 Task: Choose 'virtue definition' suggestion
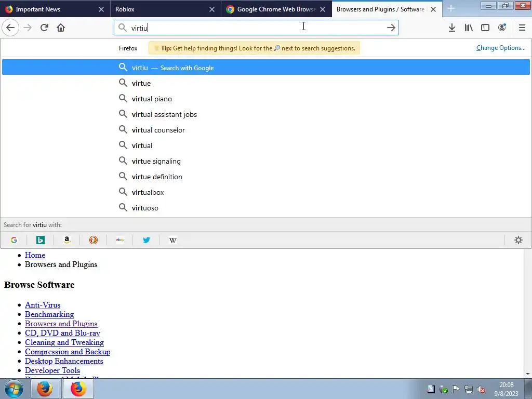tap(265, 177)
